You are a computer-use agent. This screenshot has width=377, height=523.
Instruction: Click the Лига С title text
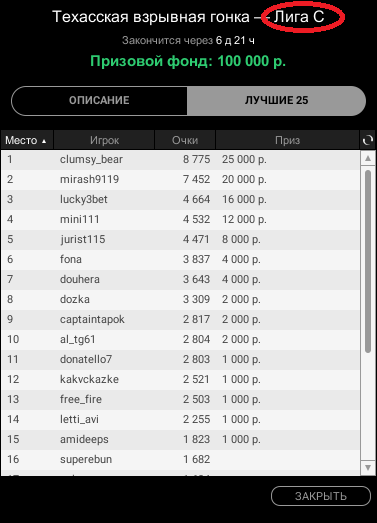pos(299,17)
